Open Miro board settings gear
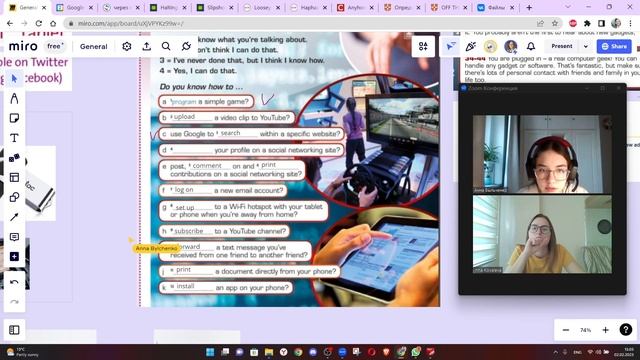This screenshot has width=640, height=360. (127, 47)
